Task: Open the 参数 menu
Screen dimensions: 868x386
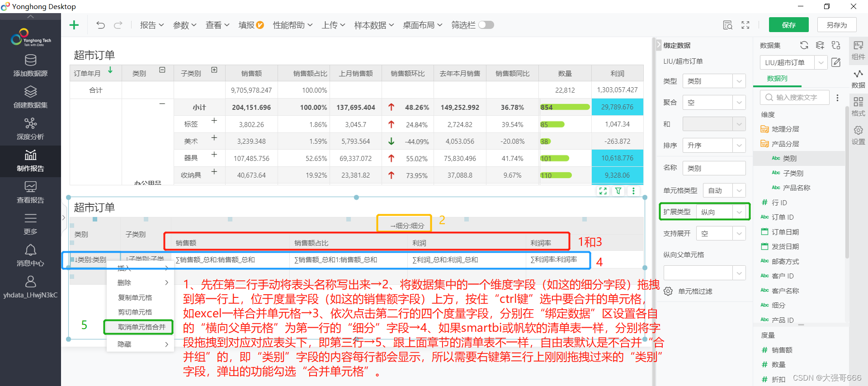Action: 184,25
